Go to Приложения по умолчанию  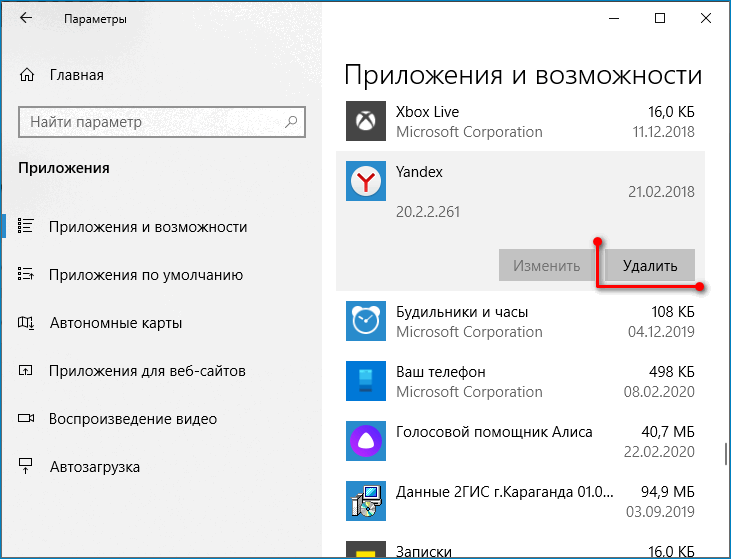146,275
